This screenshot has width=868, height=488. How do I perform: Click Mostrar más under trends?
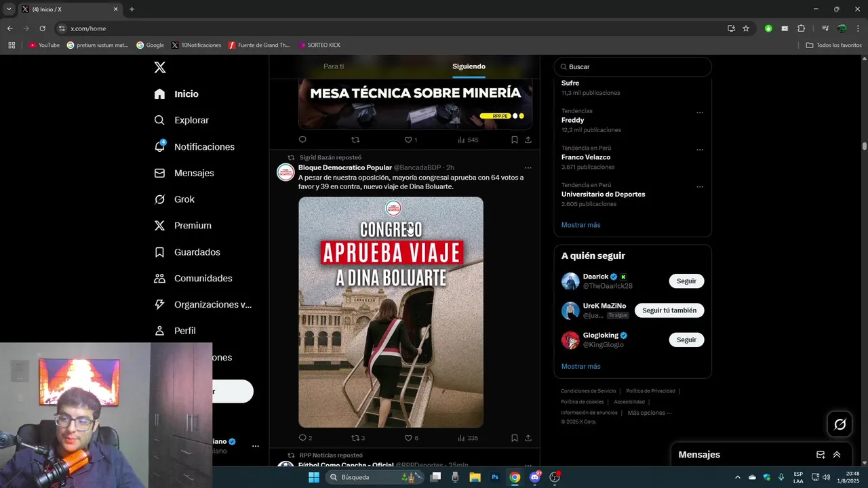(580, 225)
